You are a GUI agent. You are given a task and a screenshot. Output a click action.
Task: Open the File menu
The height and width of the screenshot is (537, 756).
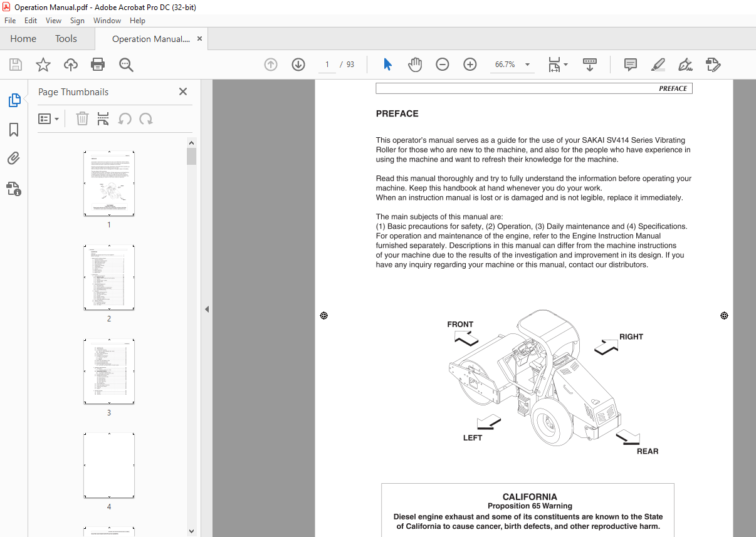click(x=10, y=21)
